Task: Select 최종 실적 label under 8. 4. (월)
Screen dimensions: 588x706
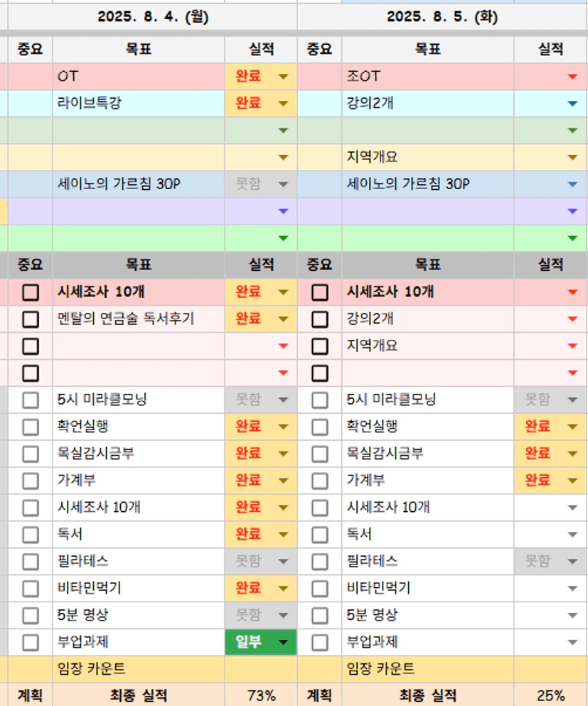Action: (x=139, y=695)
